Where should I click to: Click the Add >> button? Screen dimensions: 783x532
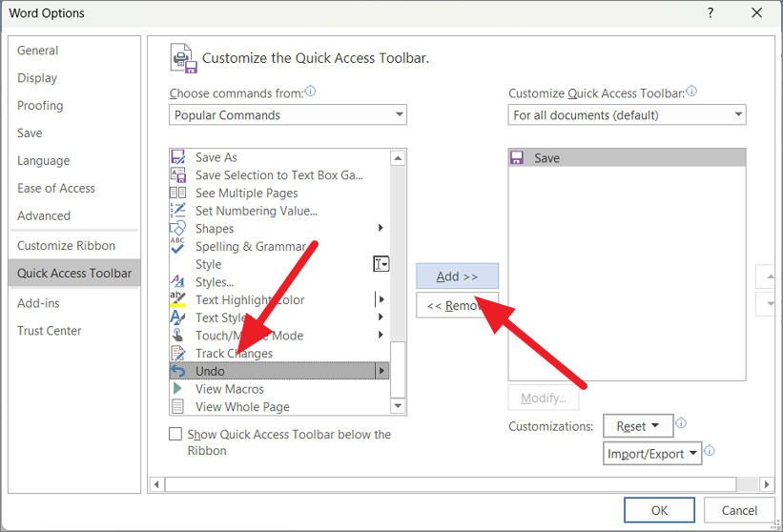tap(457, 276)
